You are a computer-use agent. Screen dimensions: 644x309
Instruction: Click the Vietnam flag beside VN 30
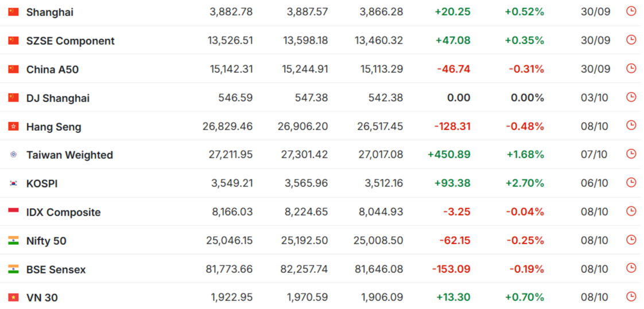pos(13,298)
